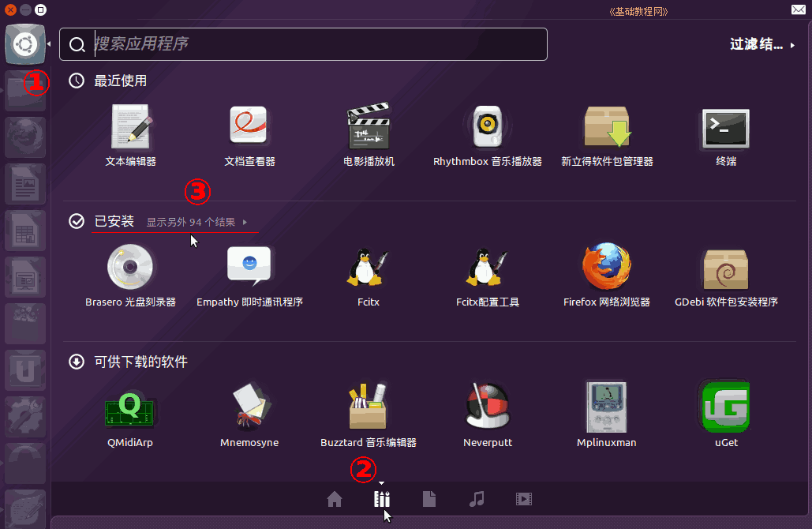Open LibreOffice Impress in the launcher
This screenshot has width=812, height=529.
(25, 277)
